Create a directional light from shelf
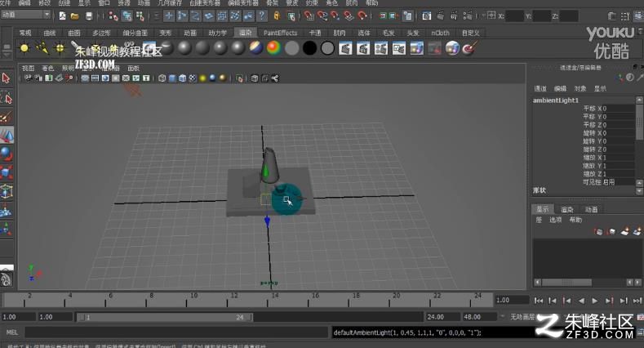 pyautogui.click(x=42, y=48)
